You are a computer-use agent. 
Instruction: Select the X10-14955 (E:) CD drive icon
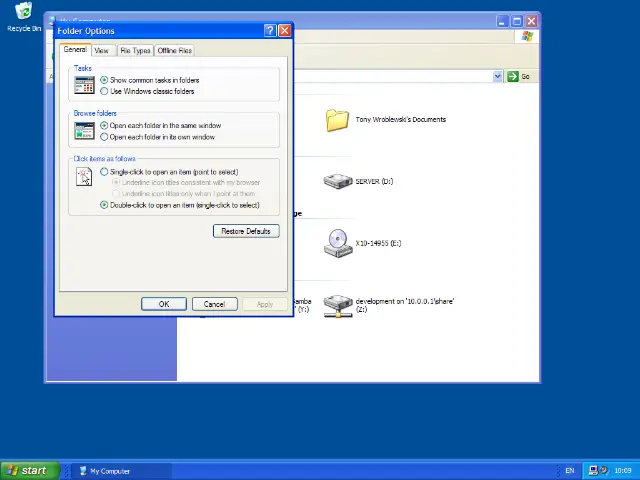(338, 243)
